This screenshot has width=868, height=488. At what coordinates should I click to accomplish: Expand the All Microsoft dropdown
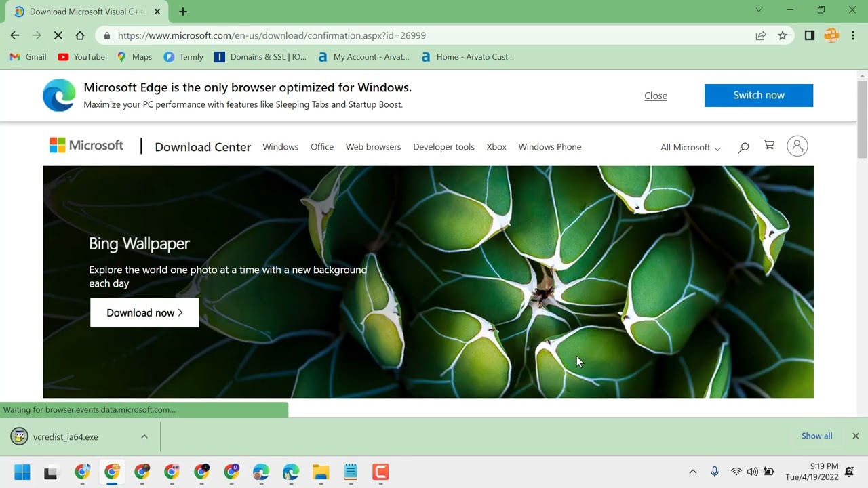coord(690,147)
